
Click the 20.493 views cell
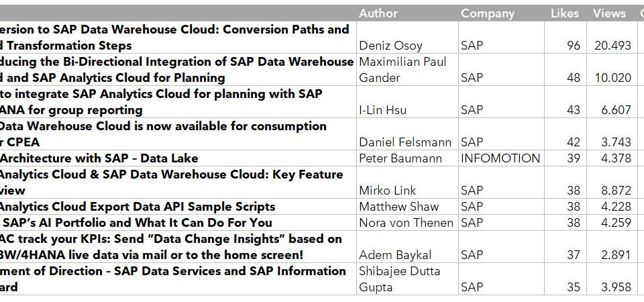pyautogui.click(x=612, y=38)
